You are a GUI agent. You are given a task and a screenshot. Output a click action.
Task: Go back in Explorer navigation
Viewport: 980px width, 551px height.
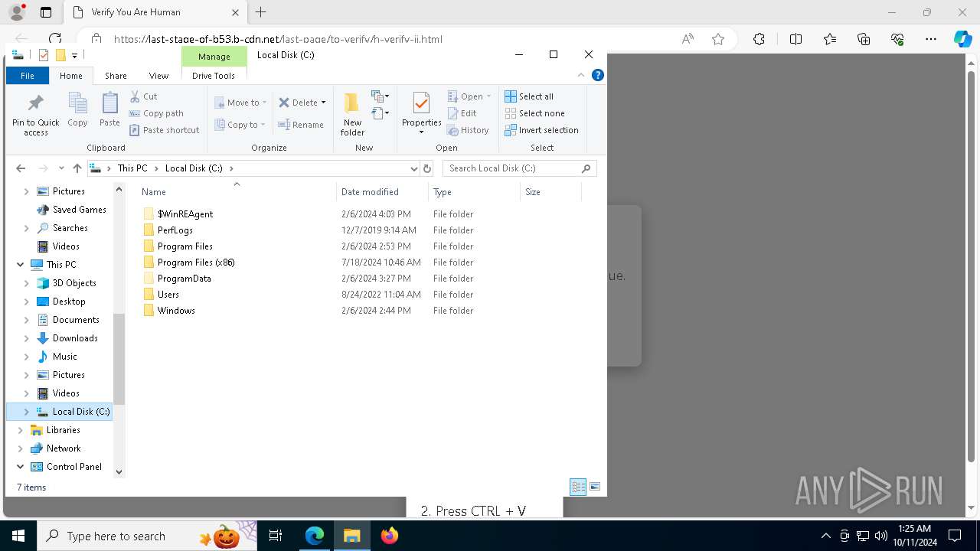21,168
